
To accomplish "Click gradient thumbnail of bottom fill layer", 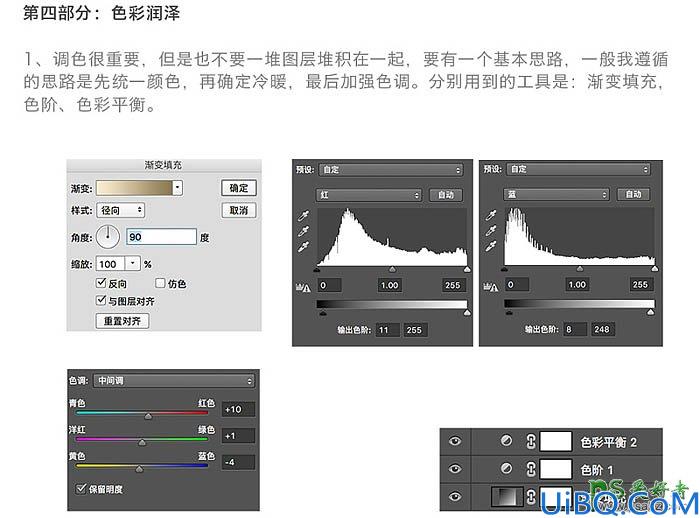I will 507,497.
